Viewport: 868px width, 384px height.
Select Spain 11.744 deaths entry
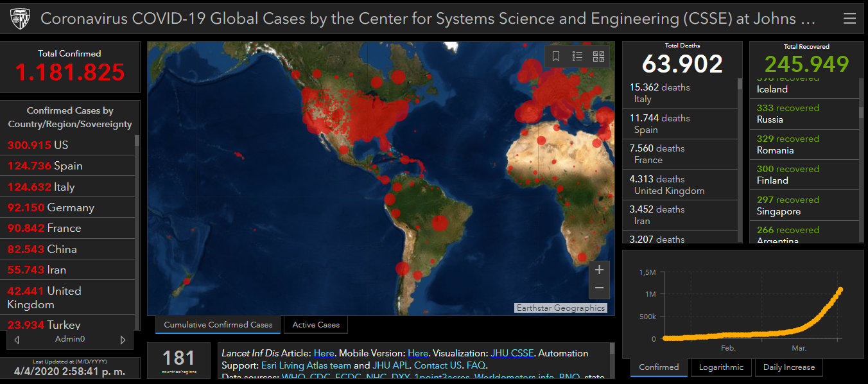(680, 124)
